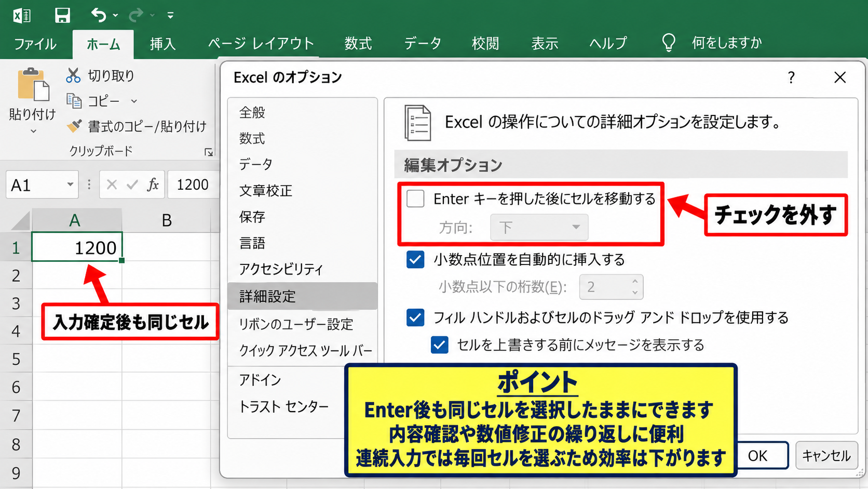The height and width of the screenshot is (489, 868).
Task: Click the Help question mark in dialog
Action: pyautogui.click(x=791, y=77)
